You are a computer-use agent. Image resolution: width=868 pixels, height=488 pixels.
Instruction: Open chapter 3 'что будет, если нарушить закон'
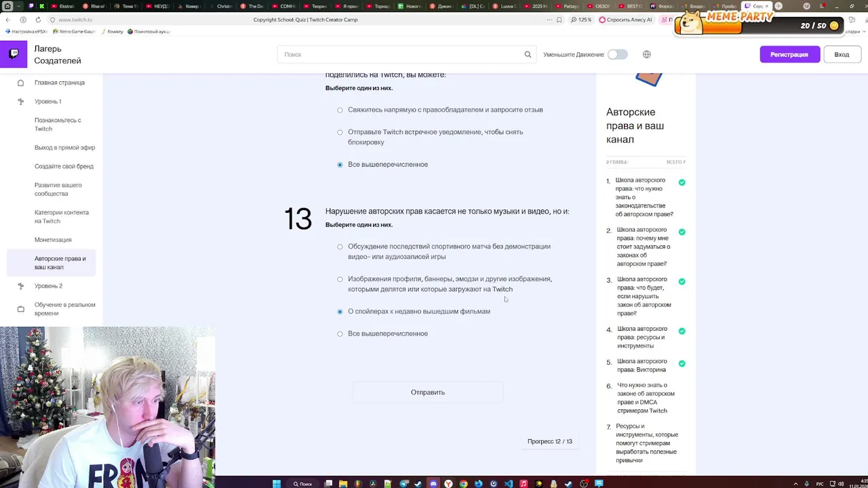644,296
